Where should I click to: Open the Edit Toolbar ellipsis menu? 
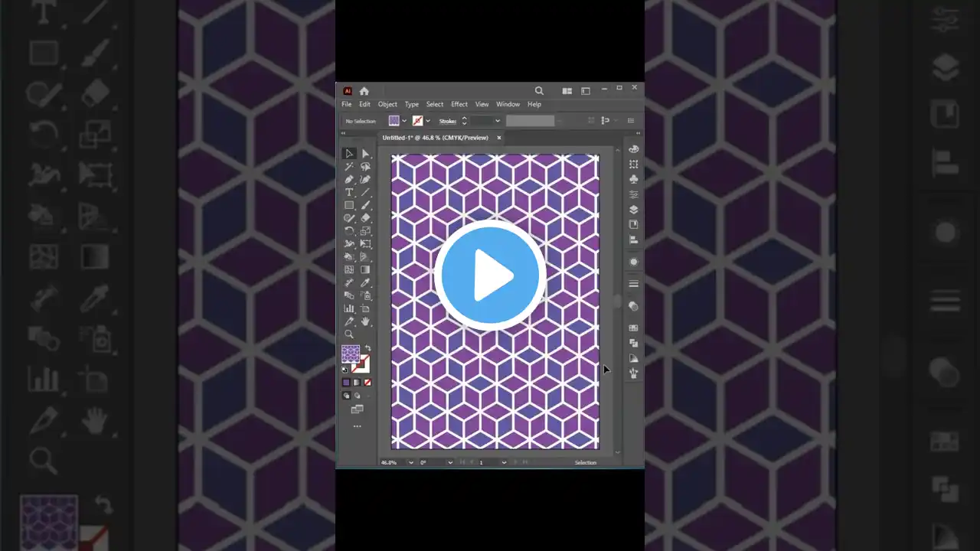click(357, 426)
